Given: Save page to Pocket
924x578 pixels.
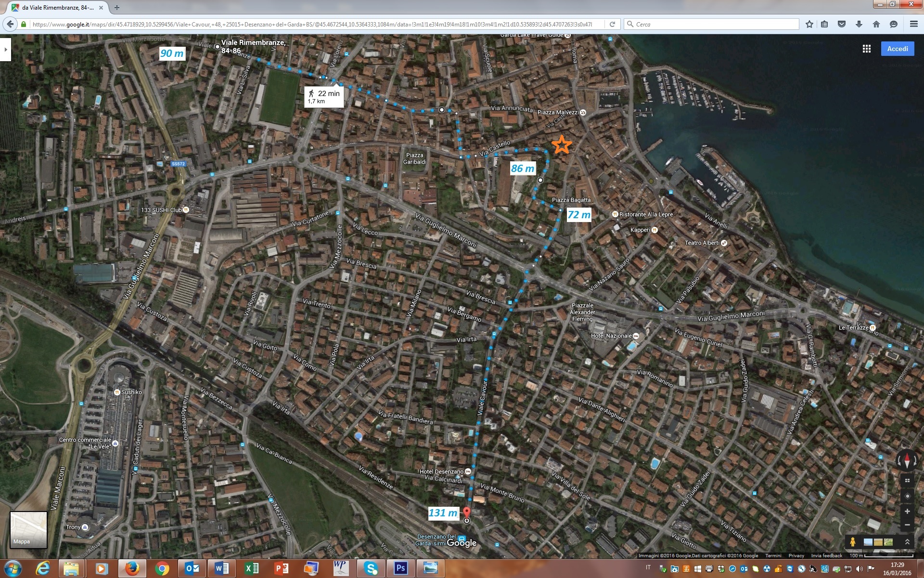Looking at the screenshot, I should click(842, 24).
